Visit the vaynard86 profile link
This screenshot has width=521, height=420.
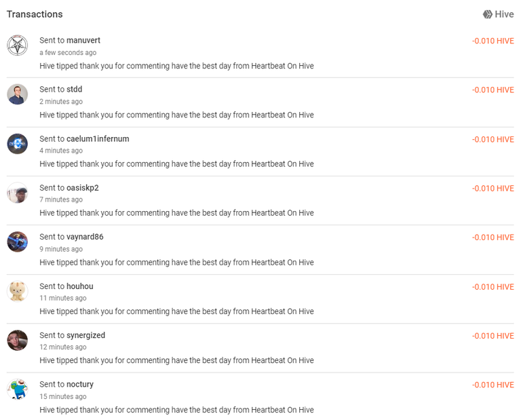point(85,237)
